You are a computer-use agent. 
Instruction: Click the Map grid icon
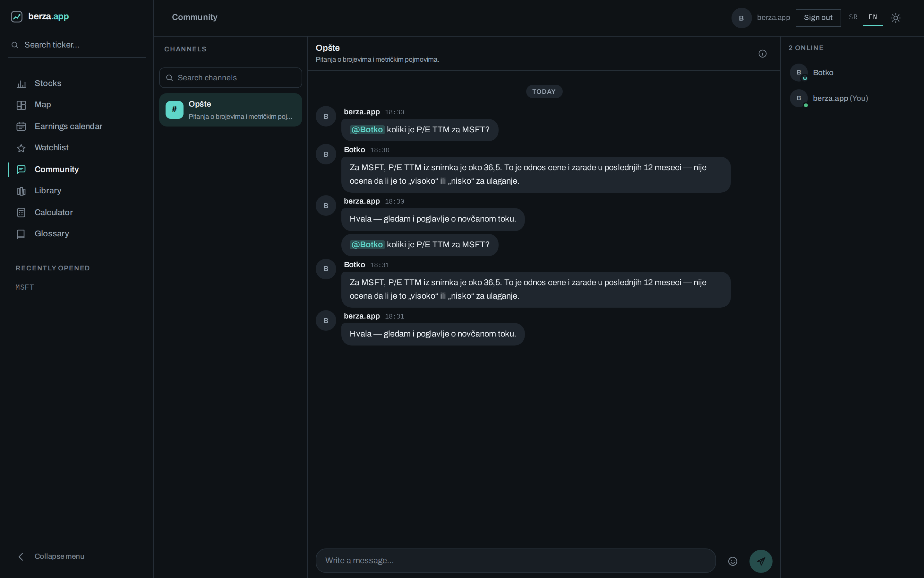[x=21, y=105]
